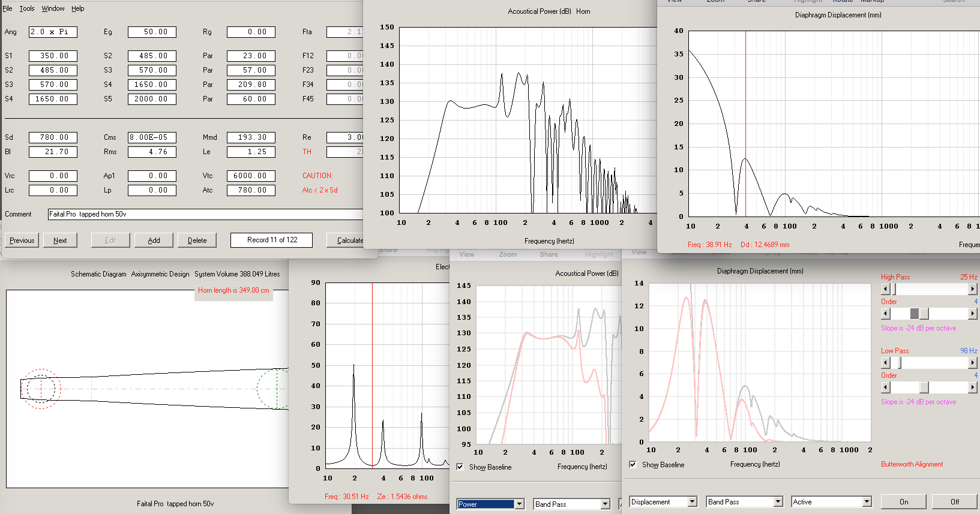The height and width of the screenshot is (514, 980).
Task: Click the Horn length is 349.80 cm label
Action: click(x=233, y=290)
